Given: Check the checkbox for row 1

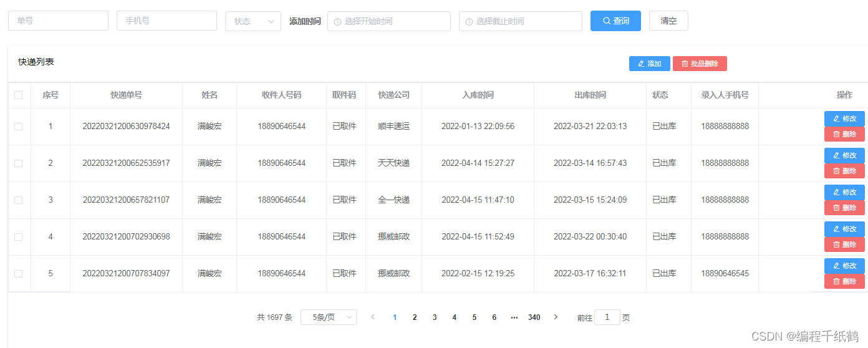Looking at the screenshot, I should pyautogui.click(x=19, y=127).
